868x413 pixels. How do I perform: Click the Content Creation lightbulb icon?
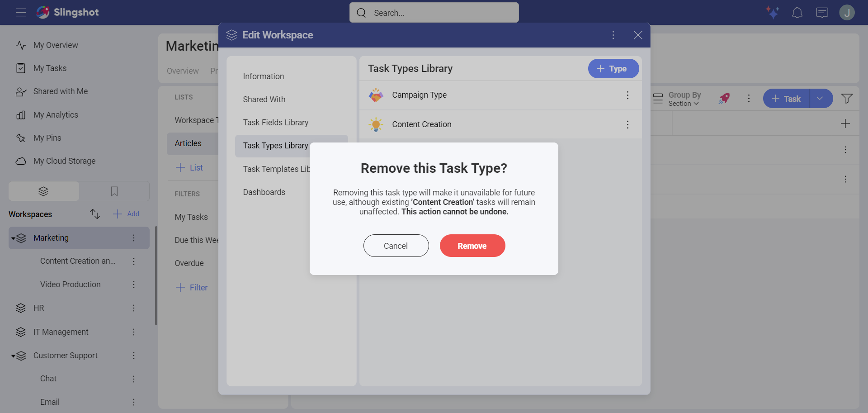tap(376, 124)
